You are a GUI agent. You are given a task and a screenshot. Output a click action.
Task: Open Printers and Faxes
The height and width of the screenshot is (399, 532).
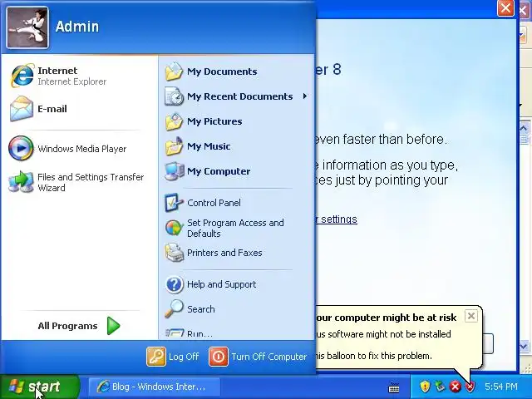click(214, 253)
